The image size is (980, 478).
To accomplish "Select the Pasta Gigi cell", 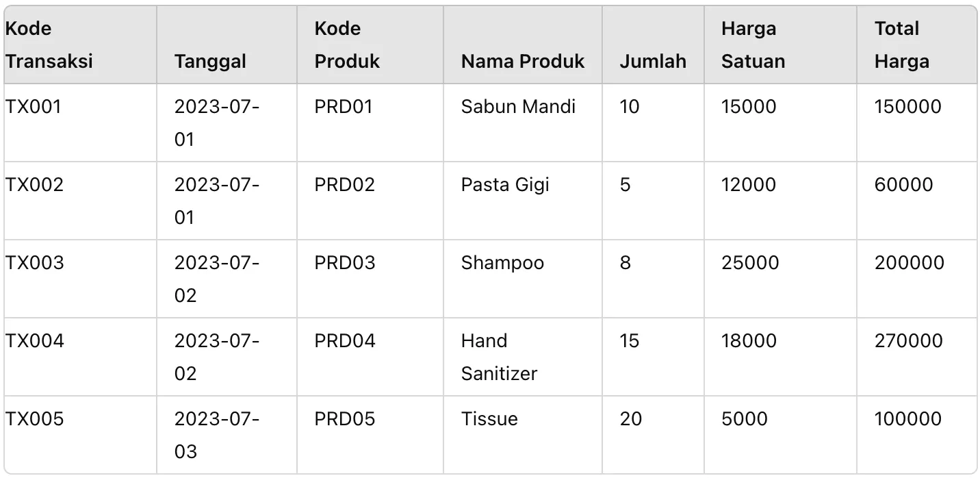I will pos(505,185).
